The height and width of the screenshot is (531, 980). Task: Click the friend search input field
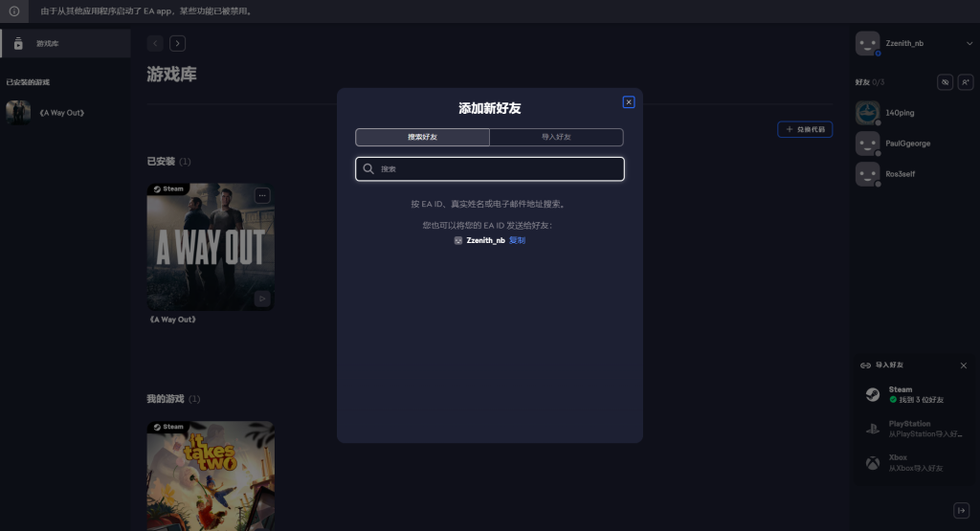[x=490, y=169]
